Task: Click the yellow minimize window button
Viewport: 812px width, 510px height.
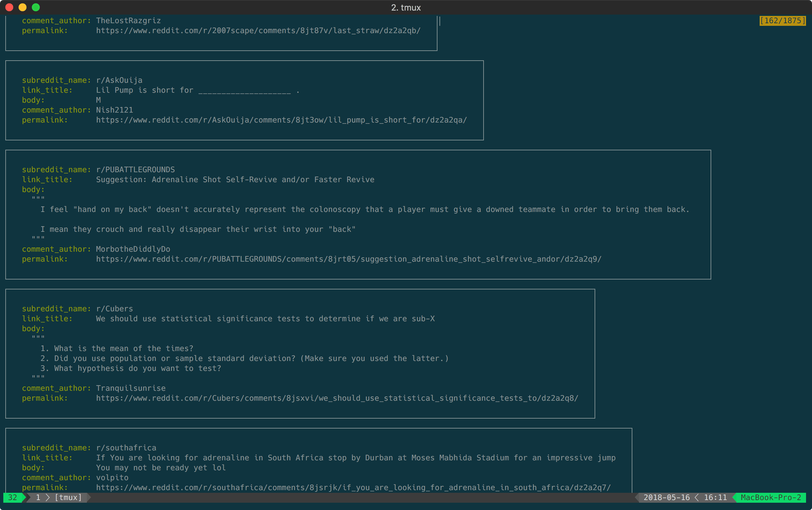Action: click(23, 7)
